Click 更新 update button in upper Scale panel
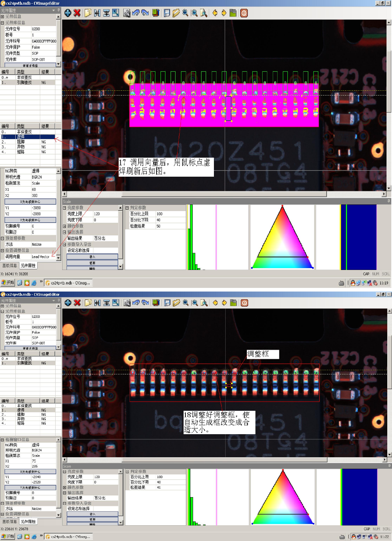 point(92,263)
